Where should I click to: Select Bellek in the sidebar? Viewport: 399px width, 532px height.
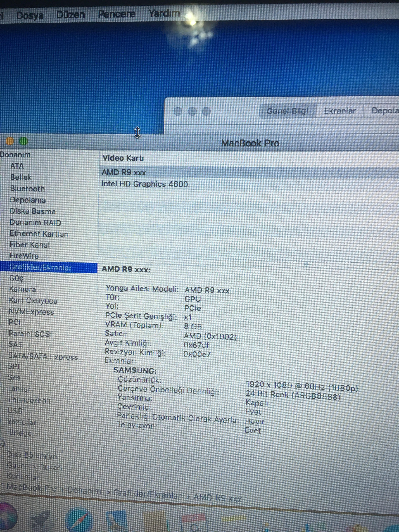(x=21, y=177)
